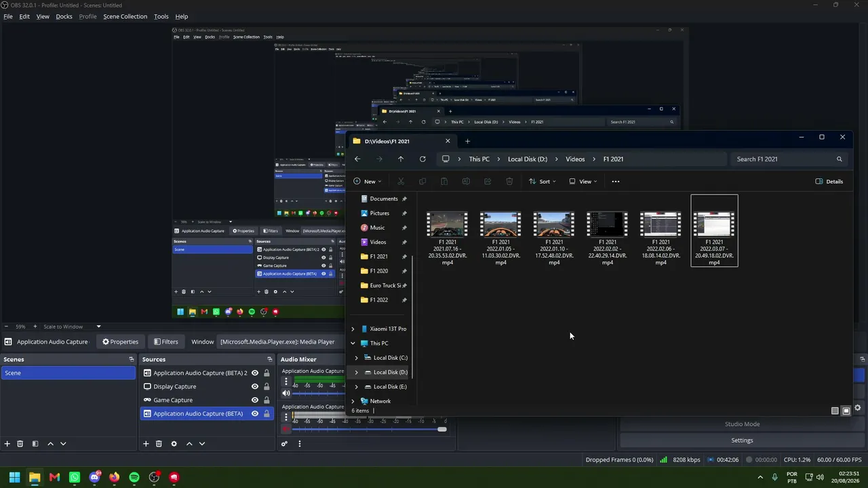868x488 pixels.
Task: Lock the Application Audio Capture (BETA) 2 source
Action: [267, 373]
